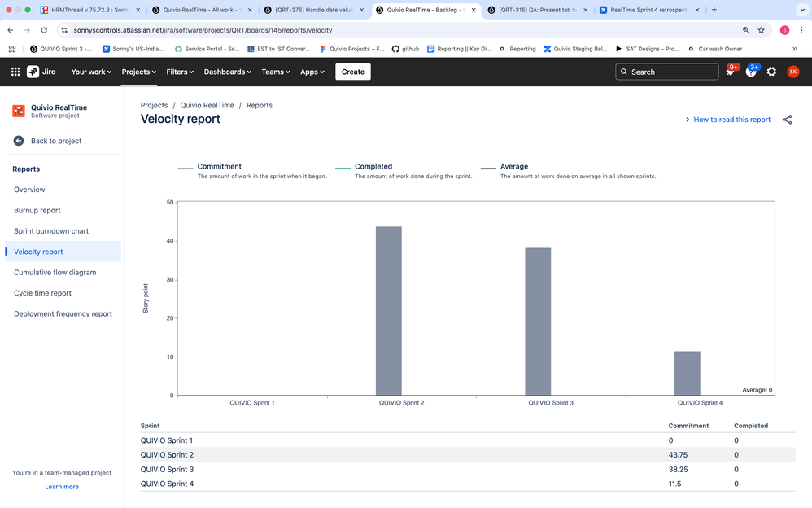Click the browser address bar URL
Screen dimensions: 812x508
coord(203,30)
